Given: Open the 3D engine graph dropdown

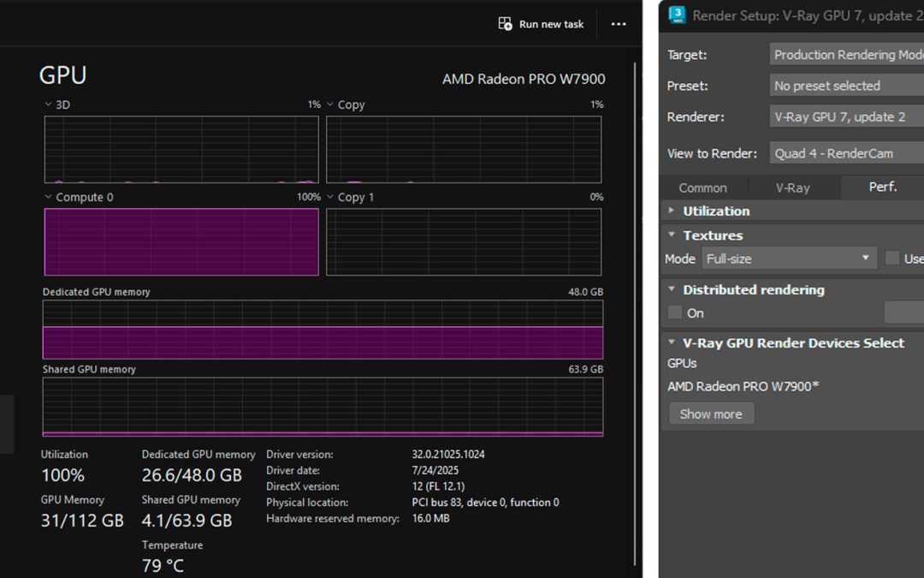Looking at the screenshot, I should coord(49,104).
